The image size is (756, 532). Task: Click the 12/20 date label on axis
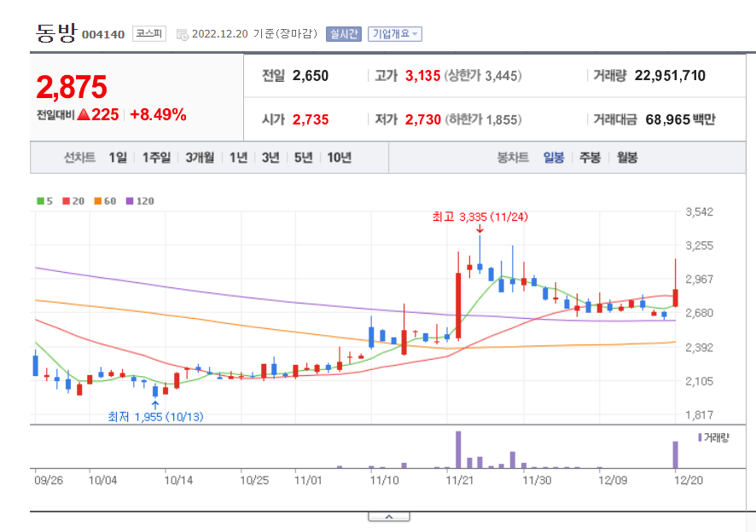pos(688,481)
